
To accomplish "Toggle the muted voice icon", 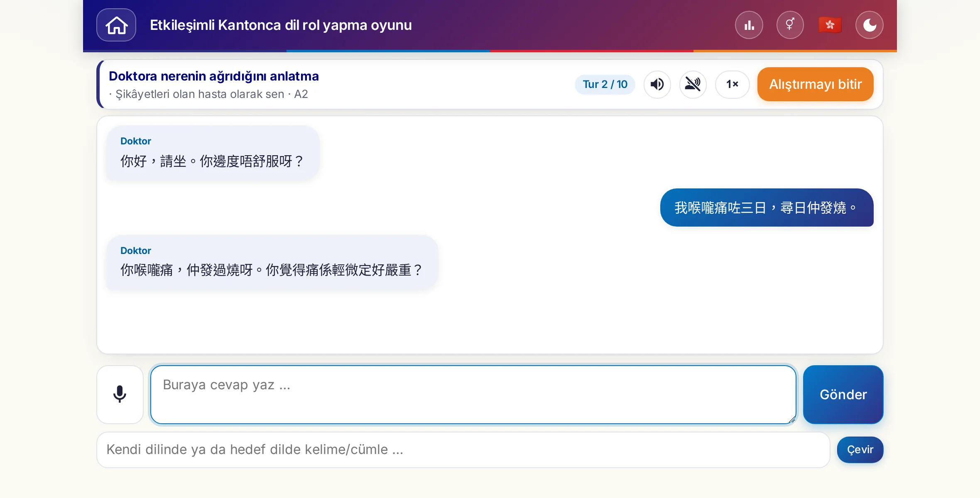I will click(693, 84).
